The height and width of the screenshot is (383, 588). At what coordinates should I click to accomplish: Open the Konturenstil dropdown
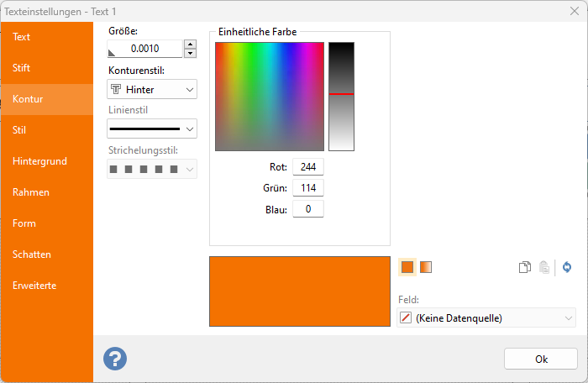152,89
